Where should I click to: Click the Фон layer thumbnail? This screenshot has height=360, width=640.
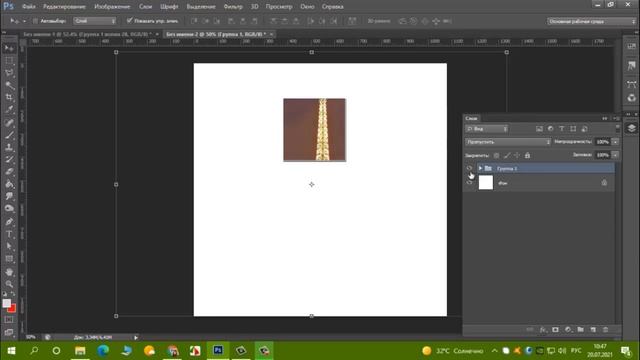486,182
